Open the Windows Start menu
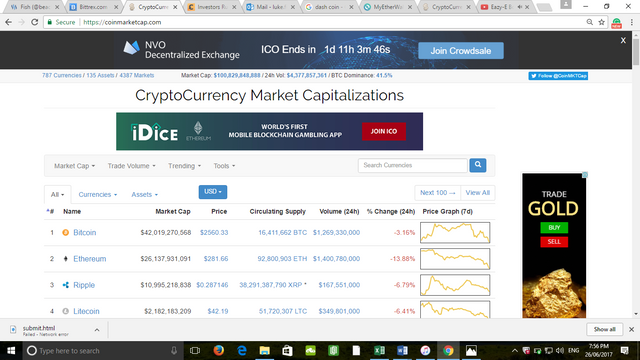The height and width of the screenshot is (360, 640). (11, 351)
